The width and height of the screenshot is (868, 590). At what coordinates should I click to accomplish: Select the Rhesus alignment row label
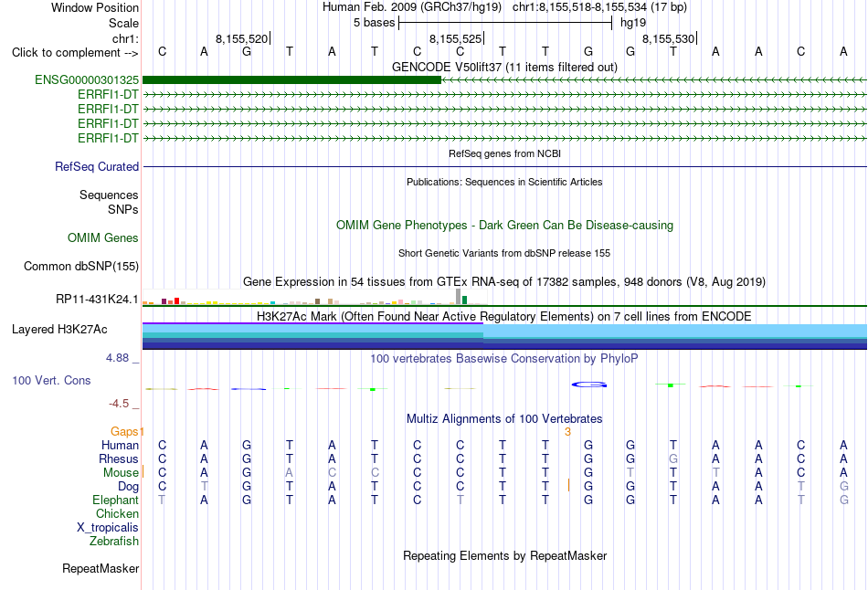coord(119,458)
